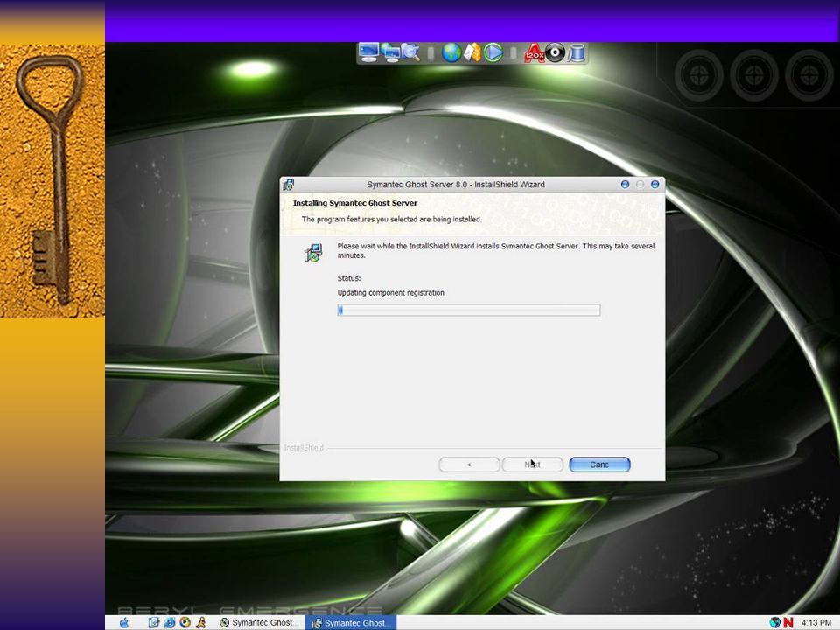
Task: Switch to active Symantec Ghost taskbar button
Action: pos(350,622)
